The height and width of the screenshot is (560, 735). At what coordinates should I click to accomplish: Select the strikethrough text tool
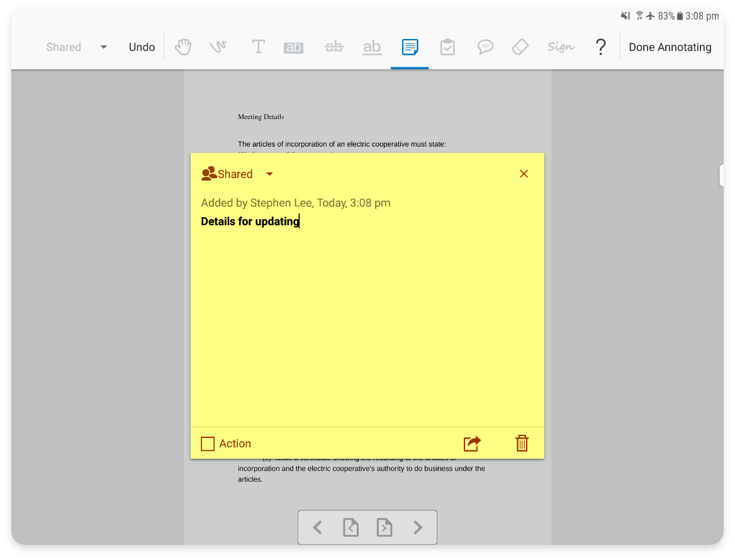pos(334,47)
